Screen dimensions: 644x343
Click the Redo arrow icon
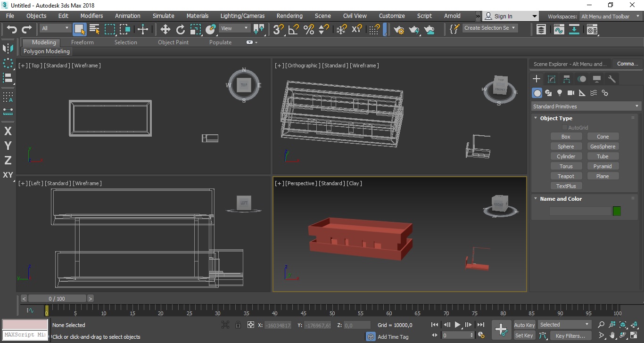point(27,30)
